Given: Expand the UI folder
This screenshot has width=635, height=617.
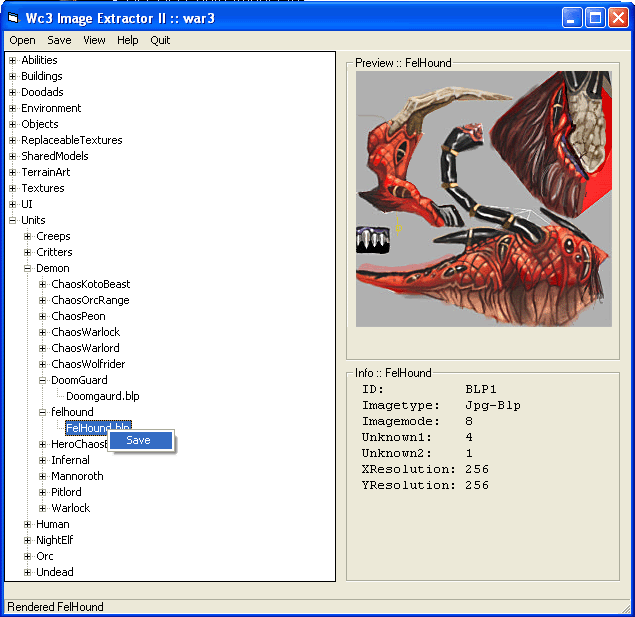Looking at the screenshot, I should coord(13,204).
